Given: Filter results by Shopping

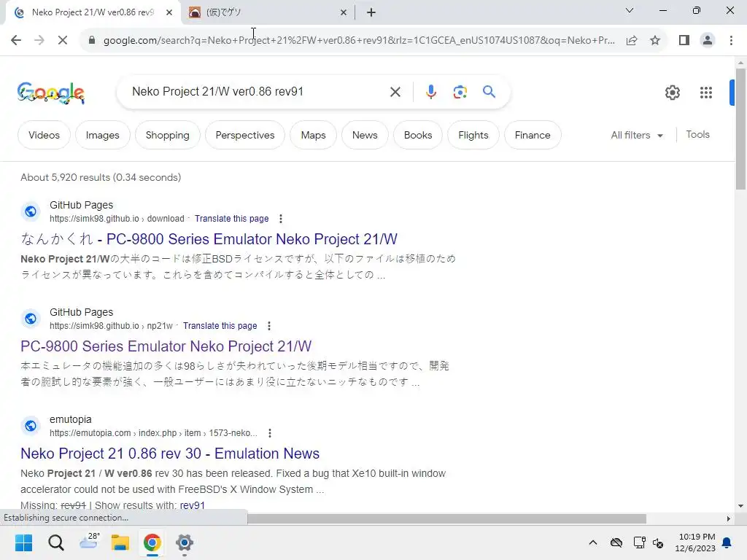Looking at the screenshot, I should 167,135.
